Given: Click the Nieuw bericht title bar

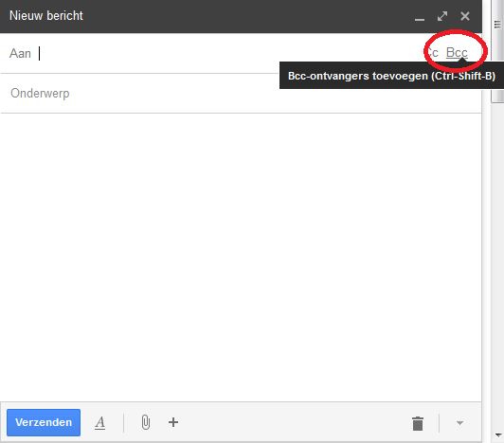Looking at the screenshot, I should 206,16.
